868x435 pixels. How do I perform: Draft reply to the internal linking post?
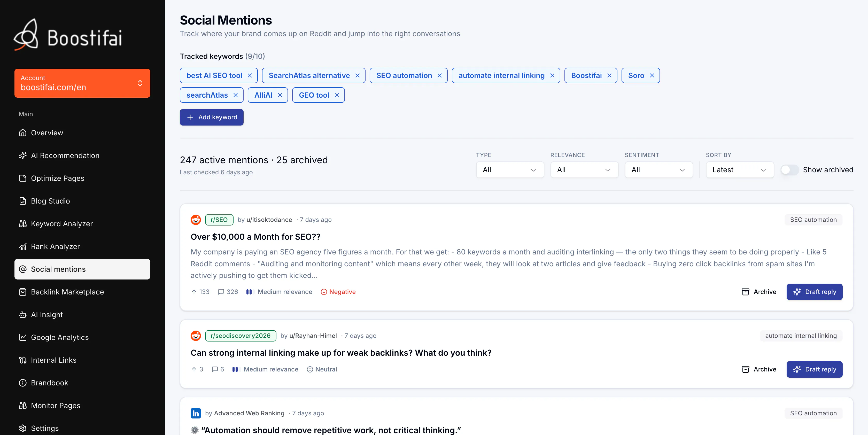815,369
